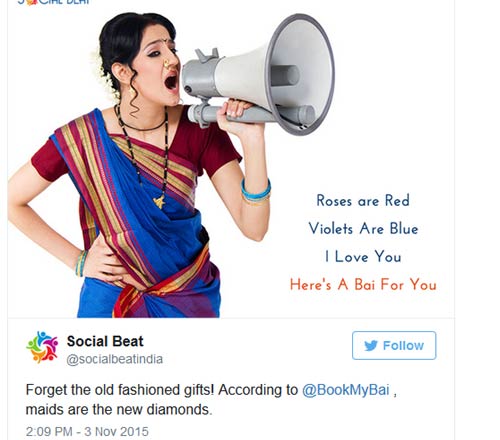
Task: Open the Social Beat colorful avatar logo
Action: coord(42,347)
